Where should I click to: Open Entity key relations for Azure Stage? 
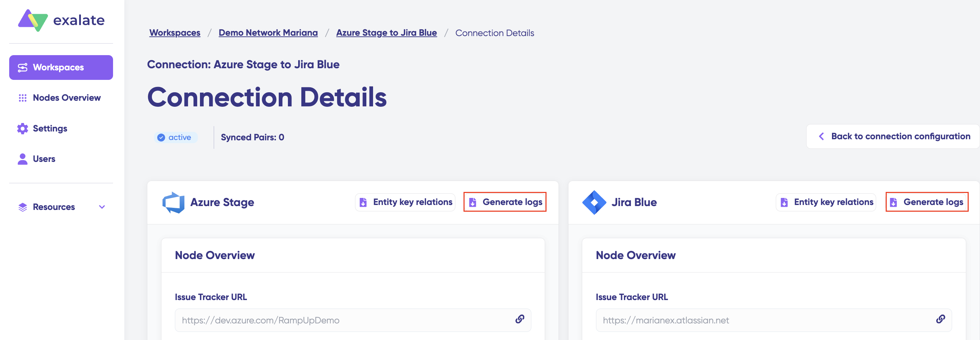405,202
